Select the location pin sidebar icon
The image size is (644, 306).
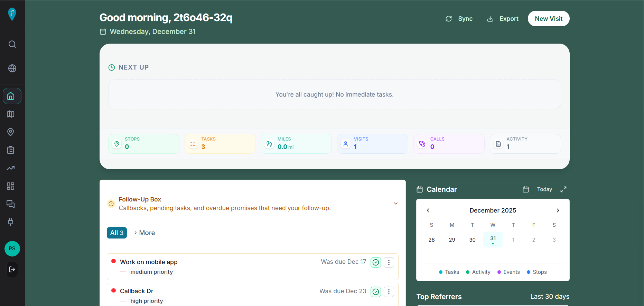pyautogui.click(x=11, y=132)
